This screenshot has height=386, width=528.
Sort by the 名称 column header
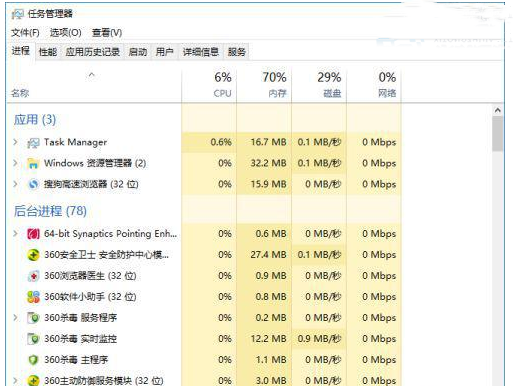click(x=94, y=85)
